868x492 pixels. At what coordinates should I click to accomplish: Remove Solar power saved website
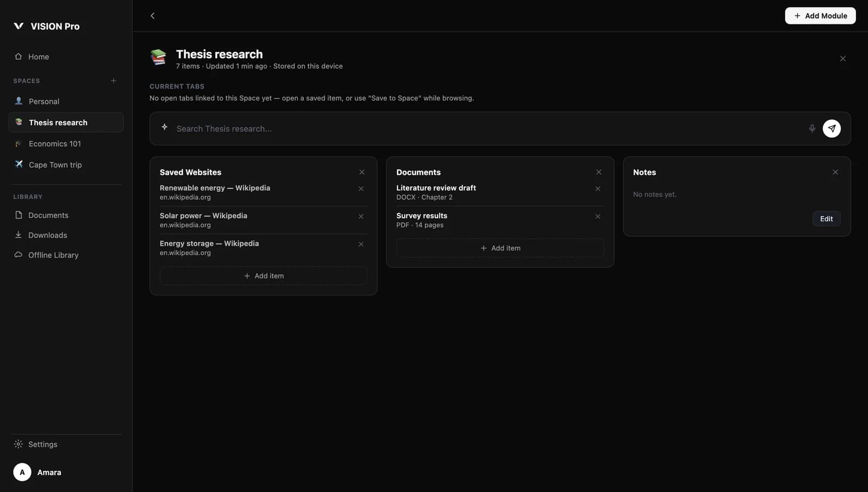[361, 217]
